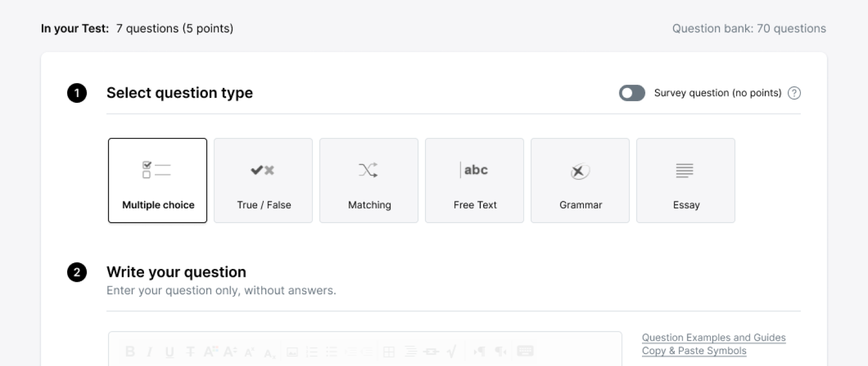Choose the True / False question type
The width and height of the screenshot is (868, 366).
(263, 181)
